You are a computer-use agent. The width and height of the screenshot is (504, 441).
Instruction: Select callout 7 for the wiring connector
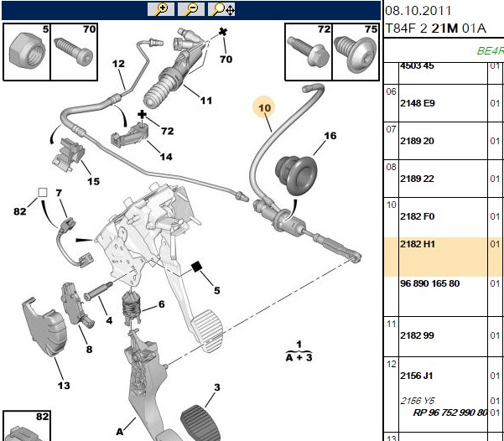(59, 193)
